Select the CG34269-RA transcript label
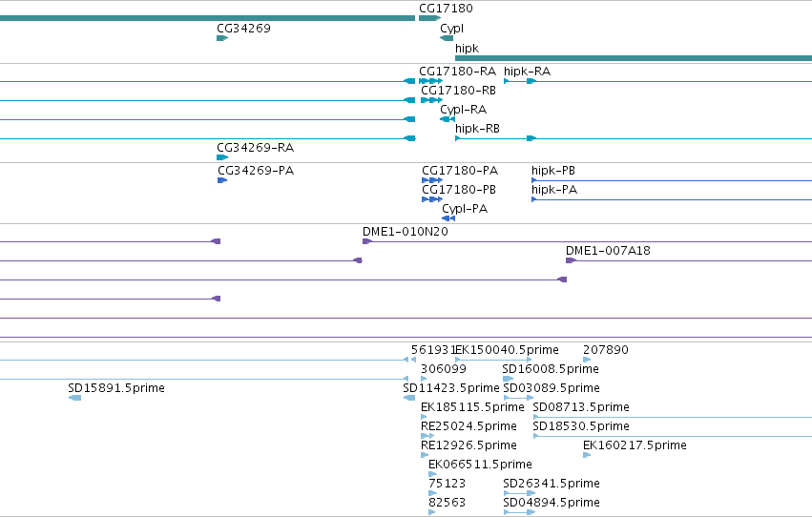Image resolution: width=812 pixels, height=517 pixels. click(255, 148)
